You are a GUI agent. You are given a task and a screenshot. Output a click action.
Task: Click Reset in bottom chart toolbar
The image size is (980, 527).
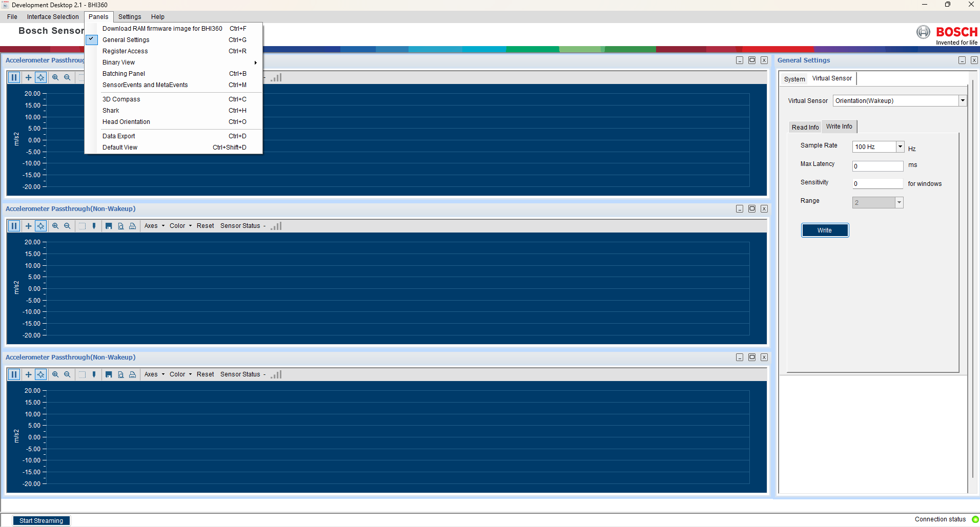pyautogui.click(x=206, y=374)
